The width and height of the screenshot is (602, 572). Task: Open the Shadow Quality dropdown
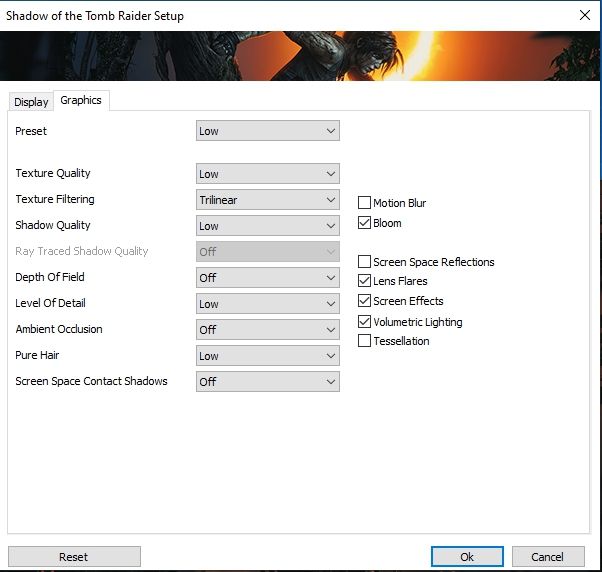[268, 226]
